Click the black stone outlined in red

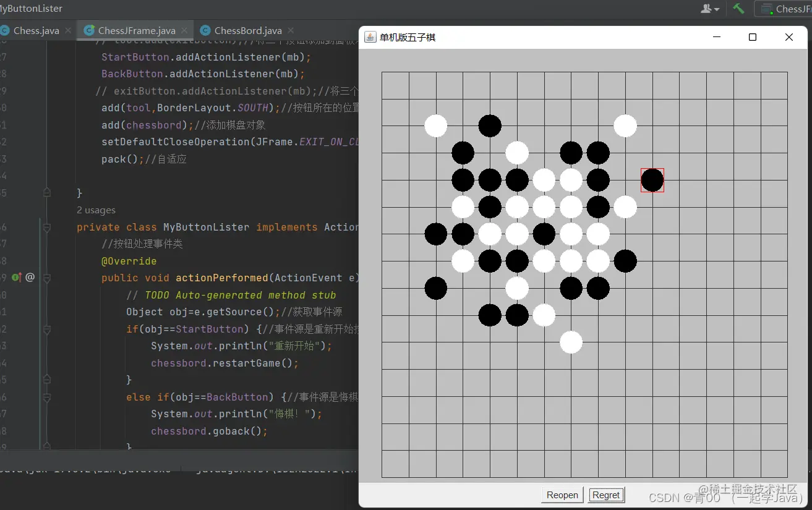click(652, 180)
